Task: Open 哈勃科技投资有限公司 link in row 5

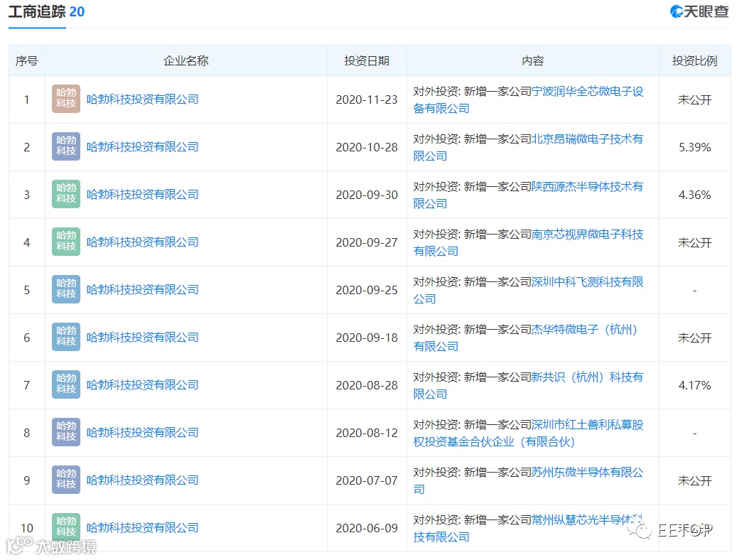Action: 142,290
